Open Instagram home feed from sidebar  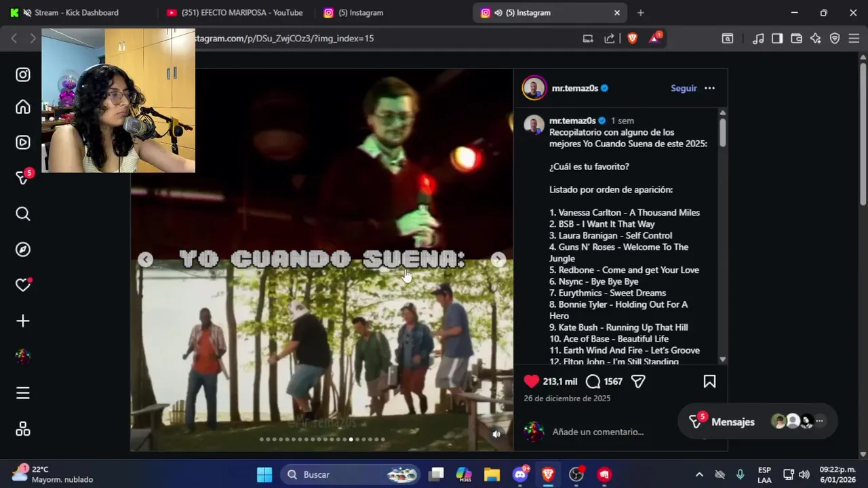[x=23, y=107]
